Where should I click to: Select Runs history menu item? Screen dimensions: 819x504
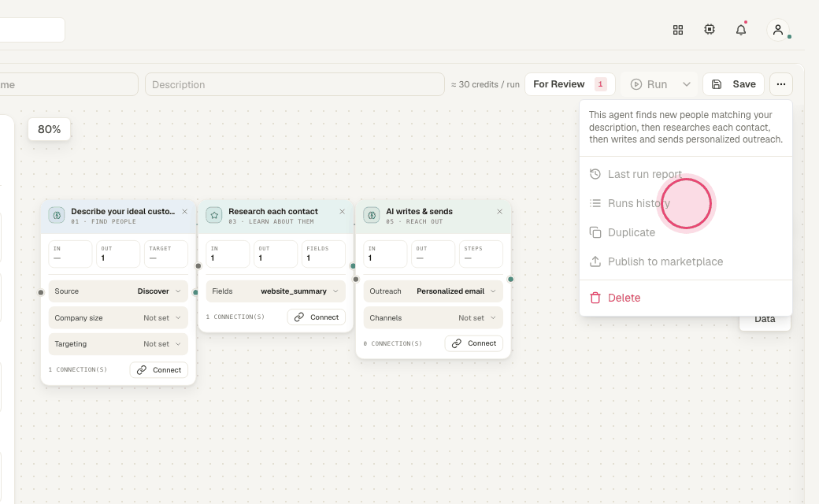click(686, 203)
